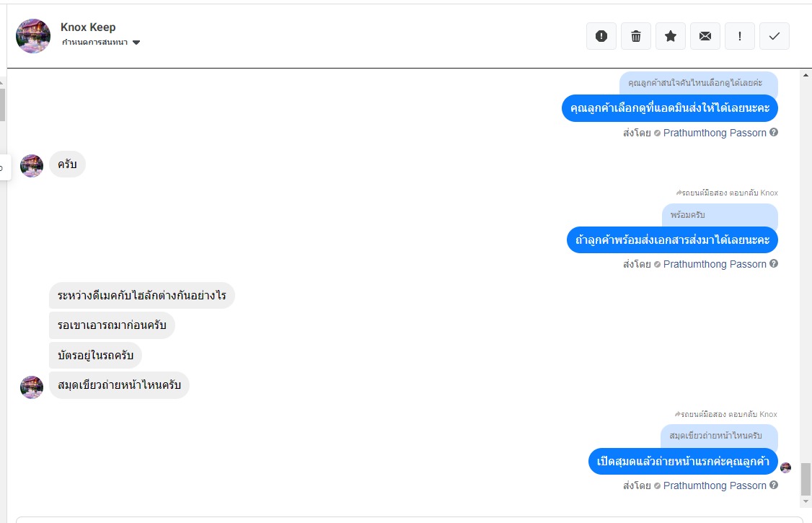Click the quoted สมุดเขียวถ่ายหน้าไหนครับ reply preview
Viewport: 812px width, 523px height.
[x=718, y=436]
